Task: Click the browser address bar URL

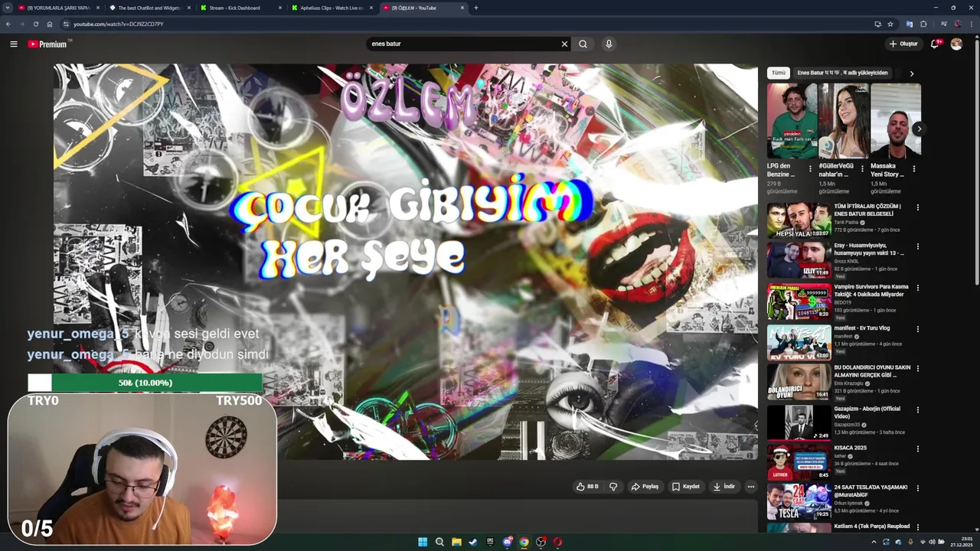Action: 118,24
